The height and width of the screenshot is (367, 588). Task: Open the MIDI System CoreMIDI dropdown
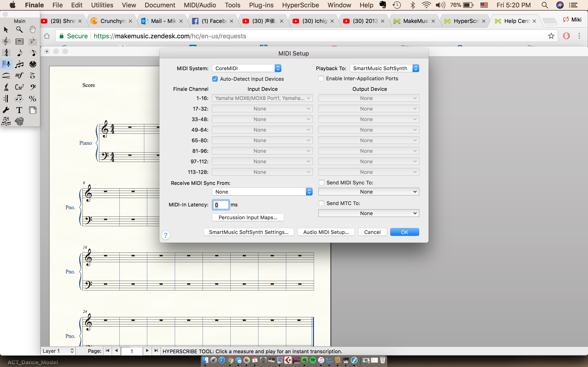pos(247,68)
